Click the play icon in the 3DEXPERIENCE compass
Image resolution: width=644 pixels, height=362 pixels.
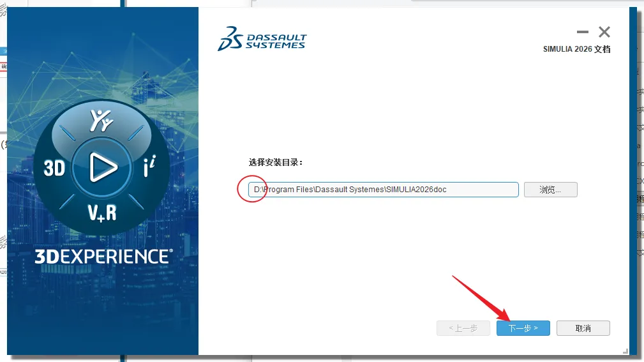coord(102,167)
